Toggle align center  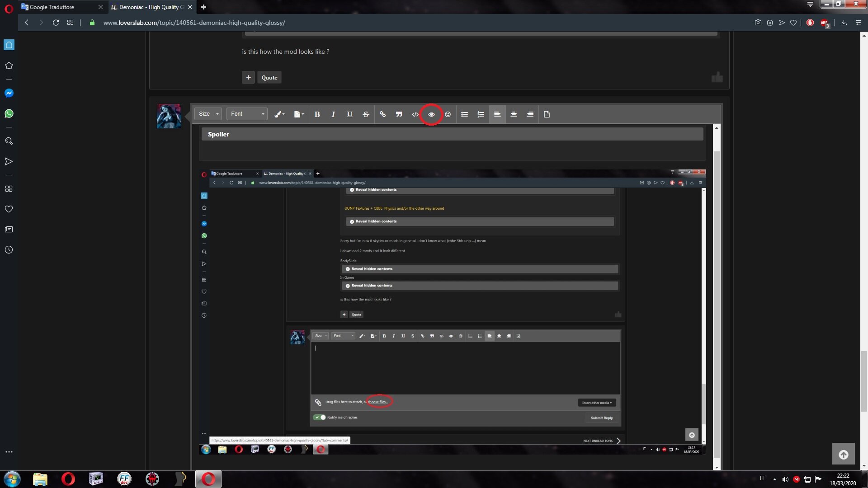pyautogui.click(x=514, y=114)
